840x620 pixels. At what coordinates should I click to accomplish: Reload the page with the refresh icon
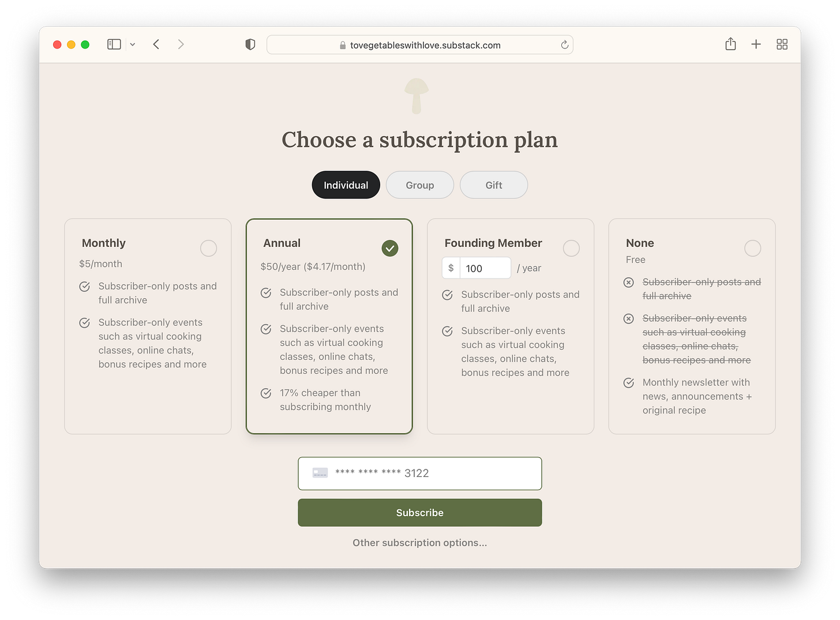click(x=565, y=45)
